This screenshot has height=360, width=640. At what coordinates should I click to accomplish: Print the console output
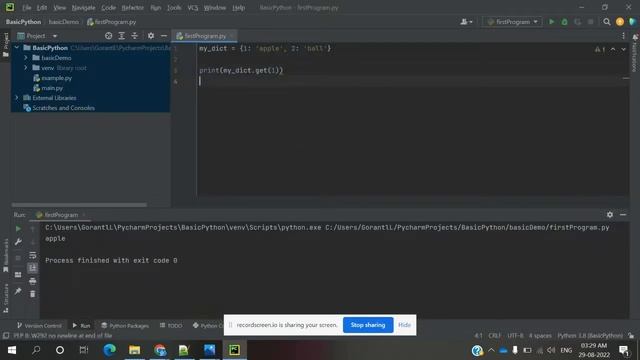click(x=33, y=281)
